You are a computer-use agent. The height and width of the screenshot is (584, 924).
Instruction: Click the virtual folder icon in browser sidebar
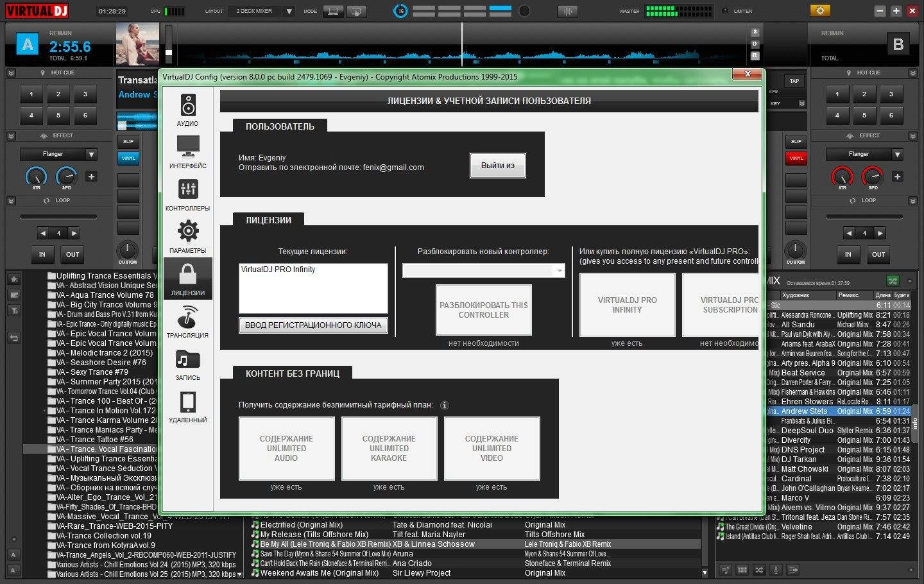click(x=13, y=295)
